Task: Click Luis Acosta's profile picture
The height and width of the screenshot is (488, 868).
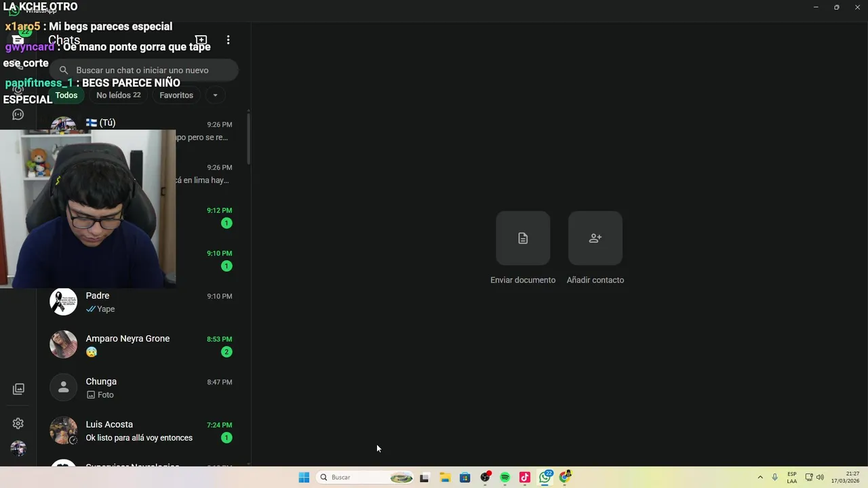Action: point(64,430)
